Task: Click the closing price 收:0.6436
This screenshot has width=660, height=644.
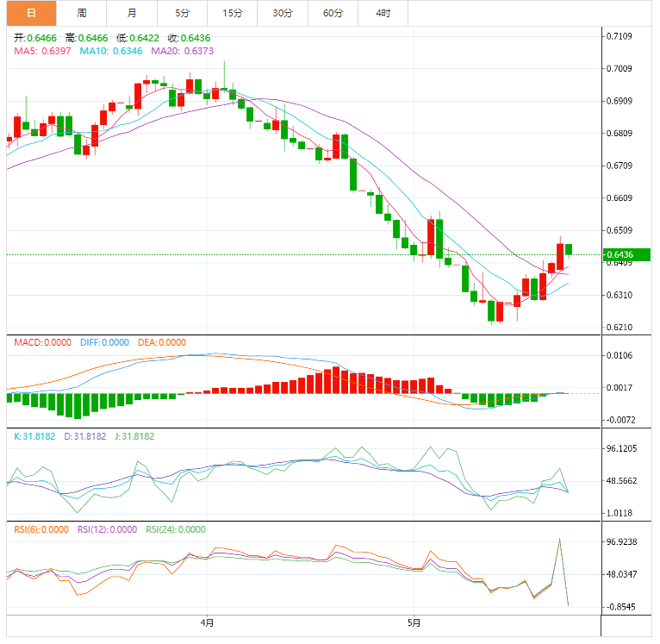Action: (x=189, y=38)
